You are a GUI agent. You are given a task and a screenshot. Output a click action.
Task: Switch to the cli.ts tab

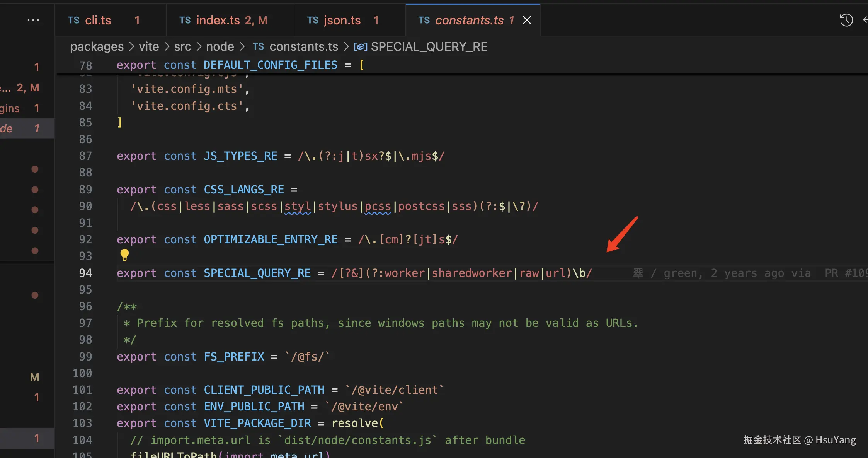tap(98, 20)
